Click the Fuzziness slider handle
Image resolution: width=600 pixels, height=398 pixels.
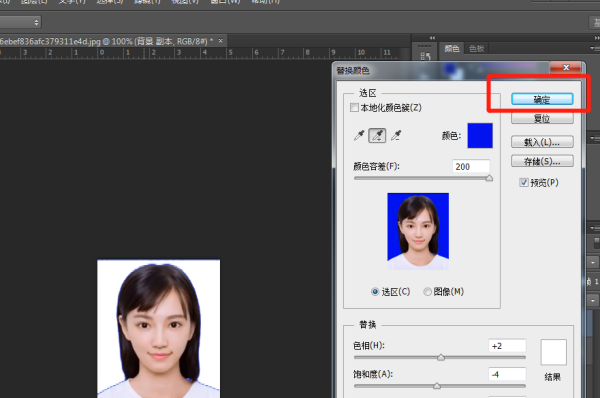(x=489, y=178)
